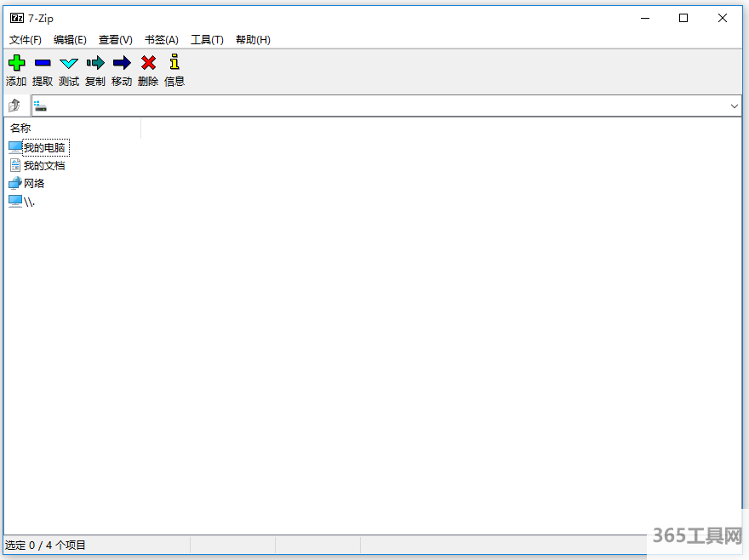Expand the address bar dropdown arrow
This screenshot has width=749, height=560.
click(x=735, y=106)
